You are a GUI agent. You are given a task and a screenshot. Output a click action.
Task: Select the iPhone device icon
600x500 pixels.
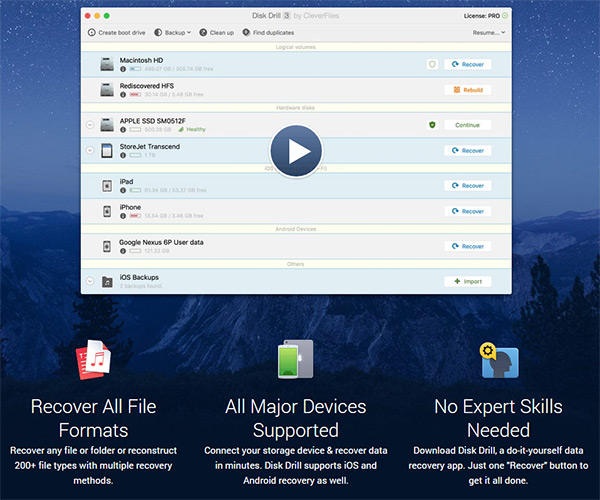107,211
